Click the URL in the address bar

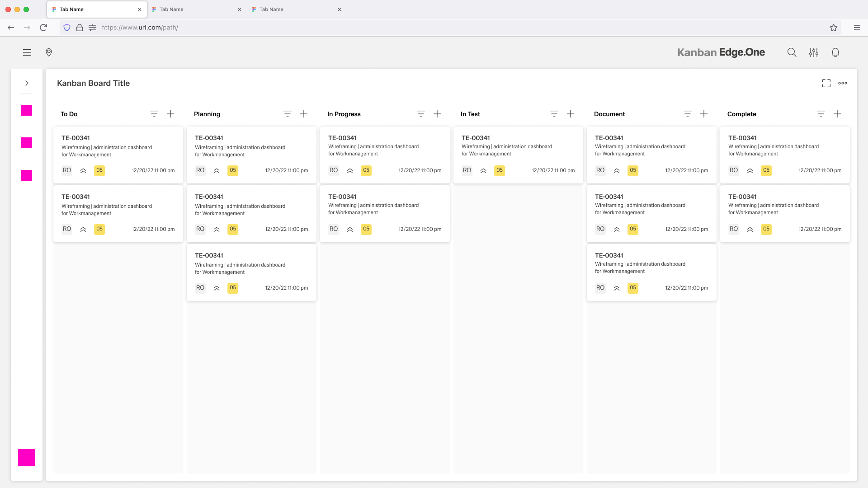tap(139, 28)
